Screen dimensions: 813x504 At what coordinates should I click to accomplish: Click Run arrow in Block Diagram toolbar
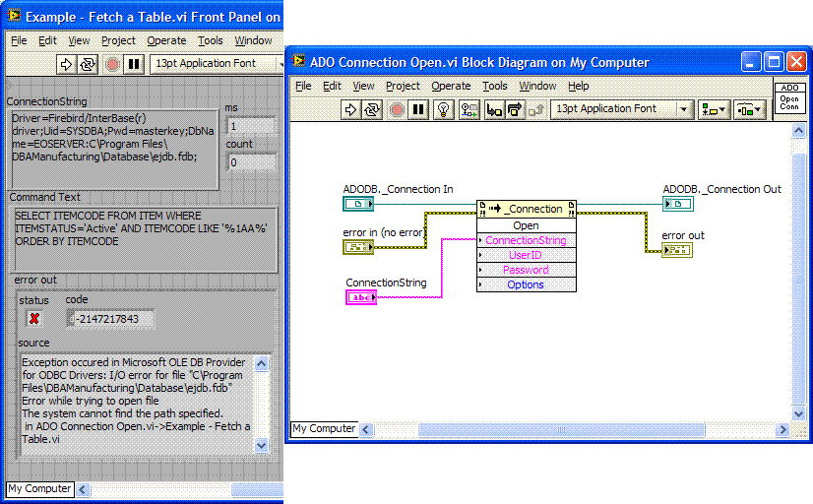pyautogui.click(x=350, y=109)
